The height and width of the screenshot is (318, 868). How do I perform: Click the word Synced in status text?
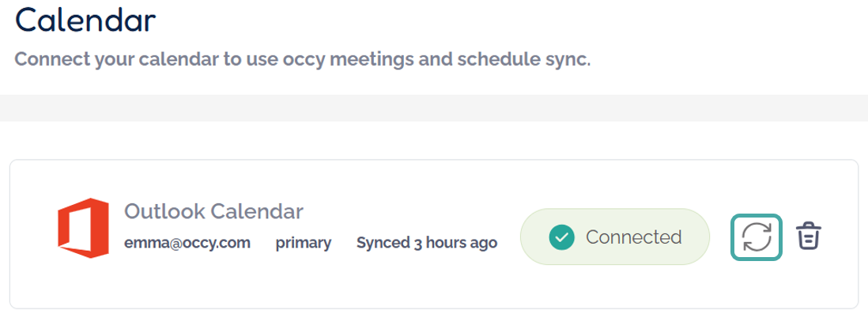tap(383, 243)
